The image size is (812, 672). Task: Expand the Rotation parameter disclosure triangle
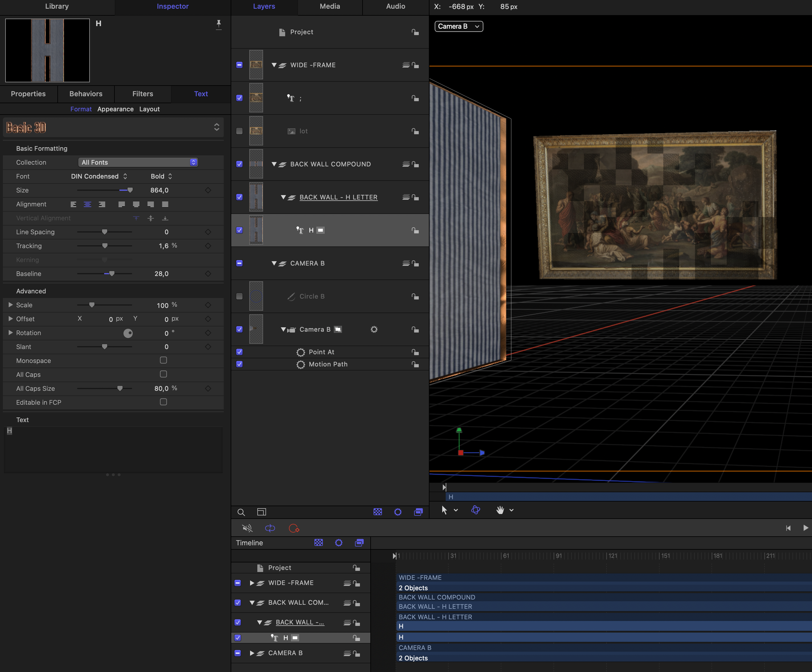pos(10,333)
